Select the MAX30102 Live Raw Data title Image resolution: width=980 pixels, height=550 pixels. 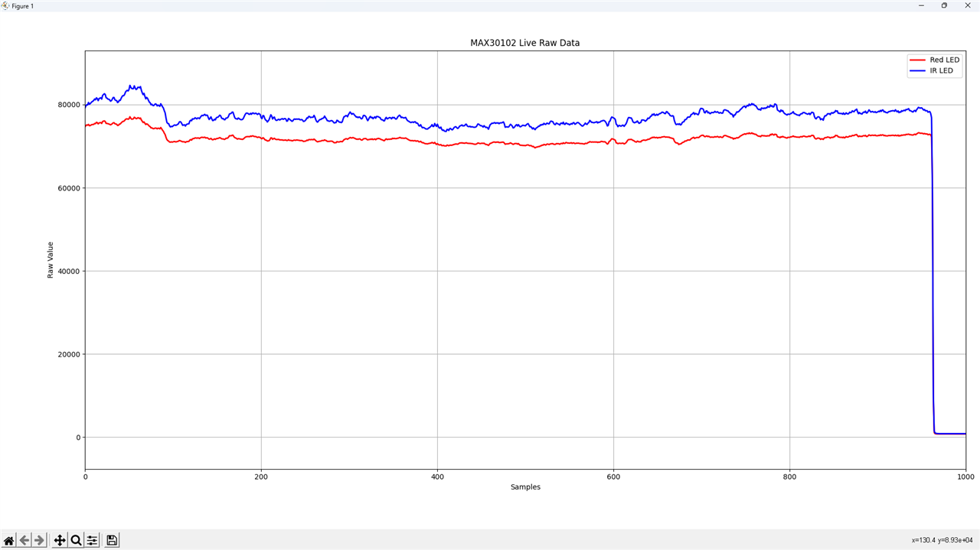click(x=524, y=43)
